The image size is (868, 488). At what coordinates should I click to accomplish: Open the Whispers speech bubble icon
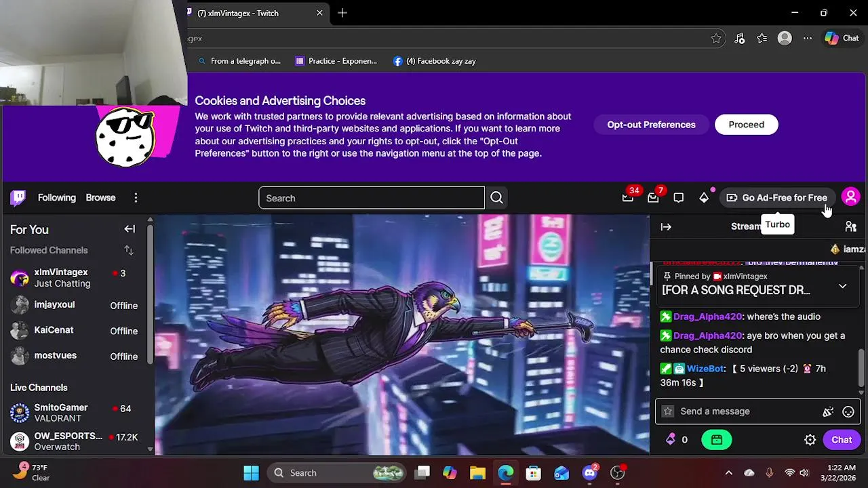tap(679, 198)
